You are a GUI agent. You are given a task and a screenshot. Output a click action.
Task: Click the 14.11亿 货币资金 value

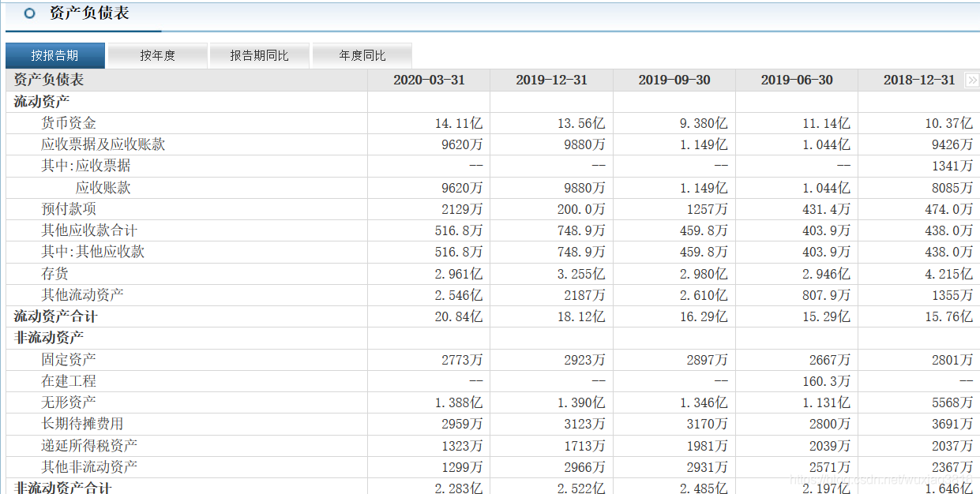(459, 124)
